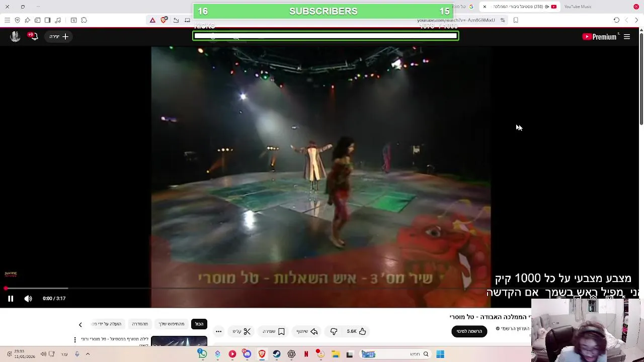Open Steam from the taskbar
The height and width of the screenshot is (362, 644).
click(277, 354)
